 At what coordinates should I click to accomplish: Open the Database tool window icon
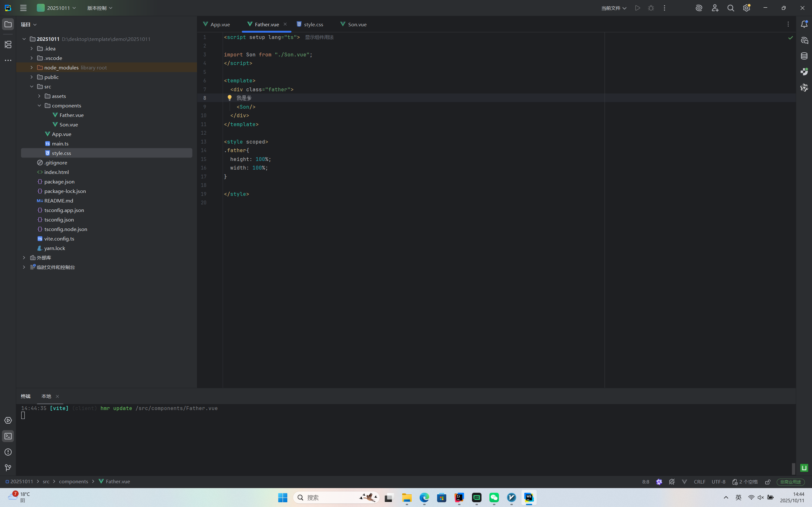(804, 56)
